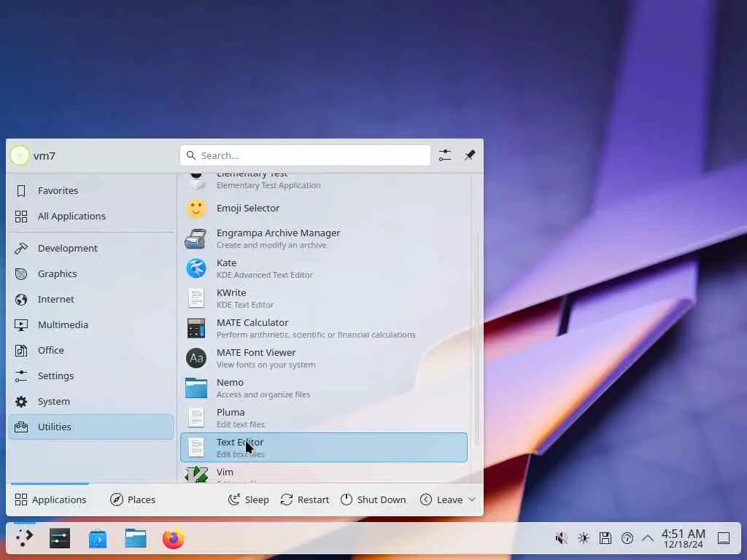Click the search field in launcher
This screenshot has width=747, height=560.
click(x=305, y=155)
